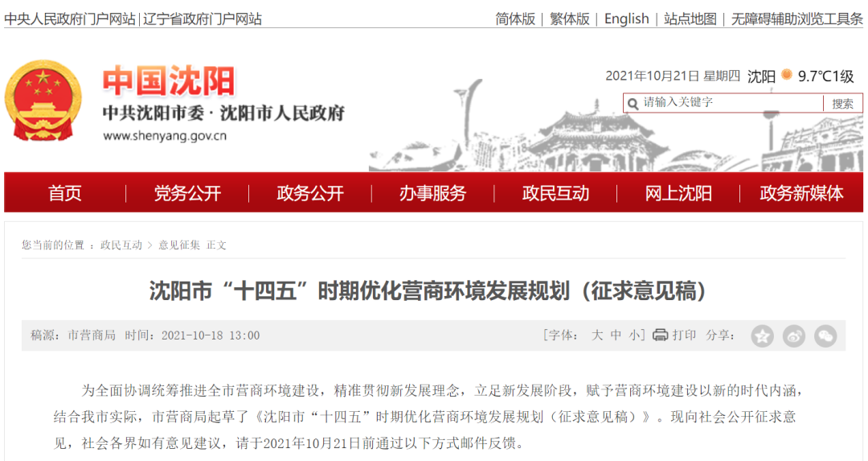Share to WeChat icon
The height and width of the screenshot is (461, 868).
(x=825, y=335)
